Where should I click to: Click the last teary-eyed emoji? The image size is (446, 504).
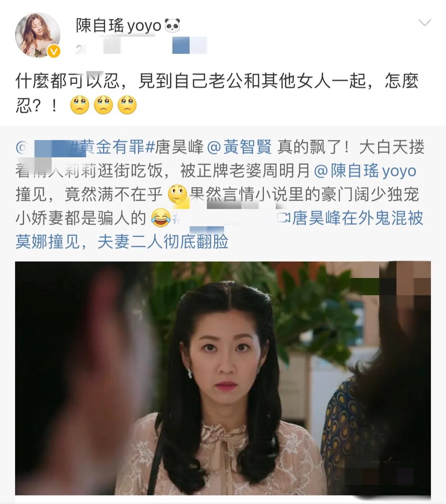[x=127, y=105]
